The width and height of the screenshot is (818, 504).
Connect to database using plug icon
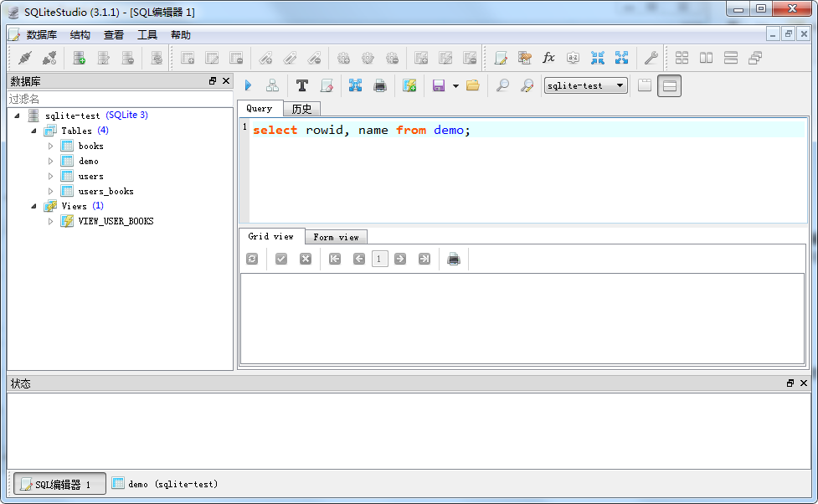tap(24, 58)
